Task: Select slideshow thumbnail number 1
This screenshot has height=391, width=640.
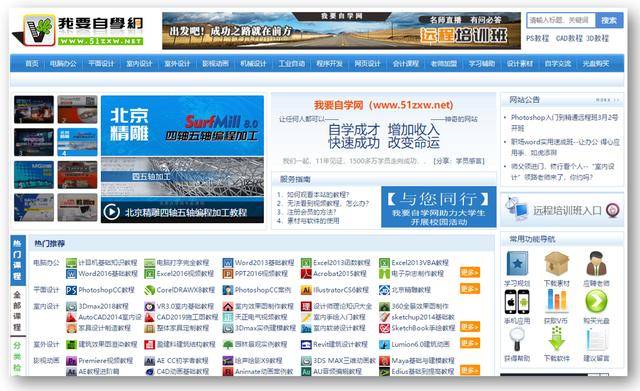Action: click(x=34, y=109)
